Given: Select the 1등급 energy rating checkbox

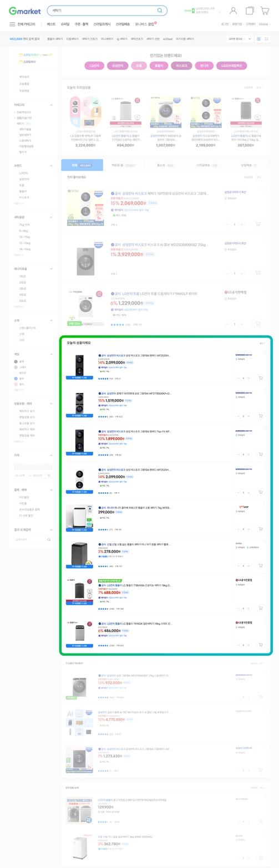Looking at the screenshot, I should point(16,276).
